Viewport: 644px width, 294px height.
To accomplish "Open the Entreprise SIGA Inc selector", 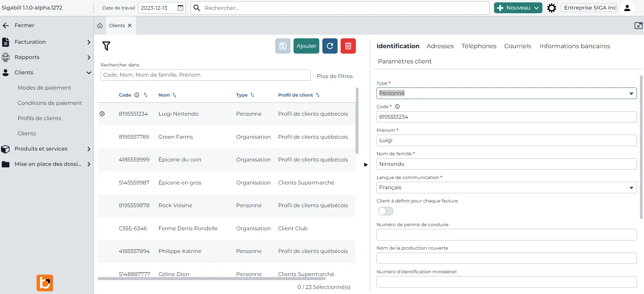I will point(588,8).
